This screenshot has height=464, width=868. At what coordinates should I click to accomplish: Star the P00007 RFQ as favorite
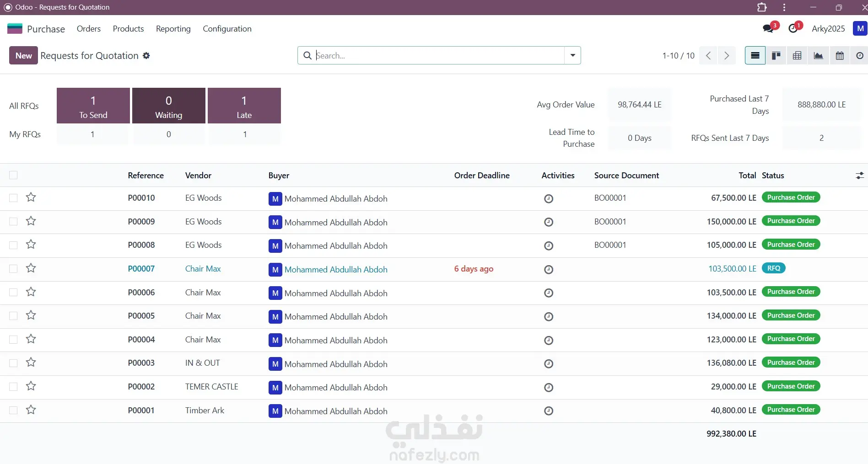pyautogui.click(x=31, y=268)
